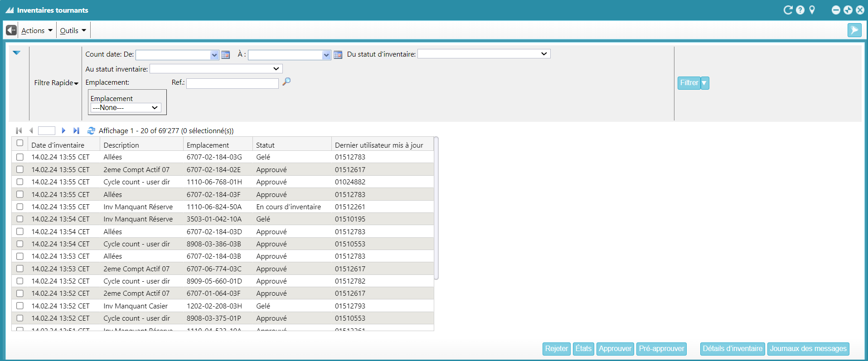Click the back arrow toolbar icon
The width and height of the screenshot is (868, 361).
[11, 30]
